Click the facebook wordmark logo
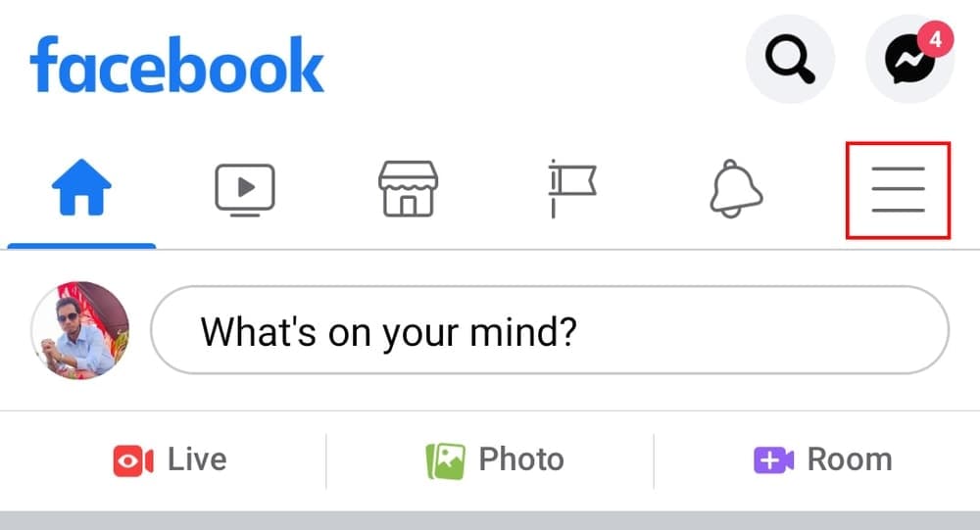The width and height of the screenshot is (980, 530). [176, 67]
